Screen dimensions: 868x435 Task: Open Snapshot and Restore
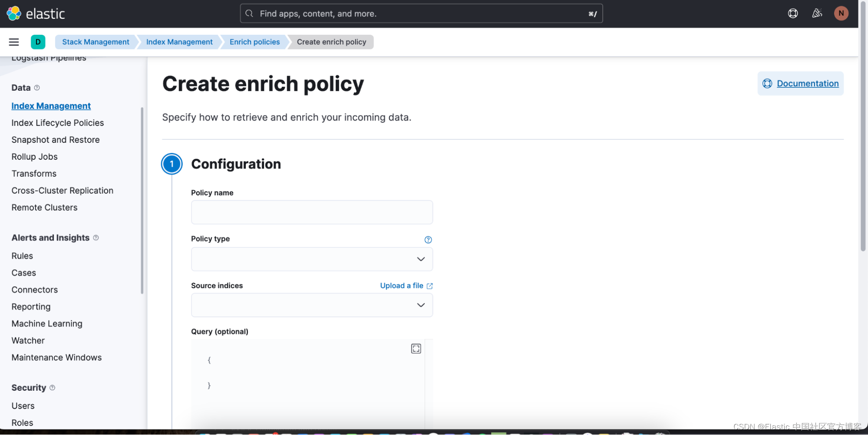point(56,140)
